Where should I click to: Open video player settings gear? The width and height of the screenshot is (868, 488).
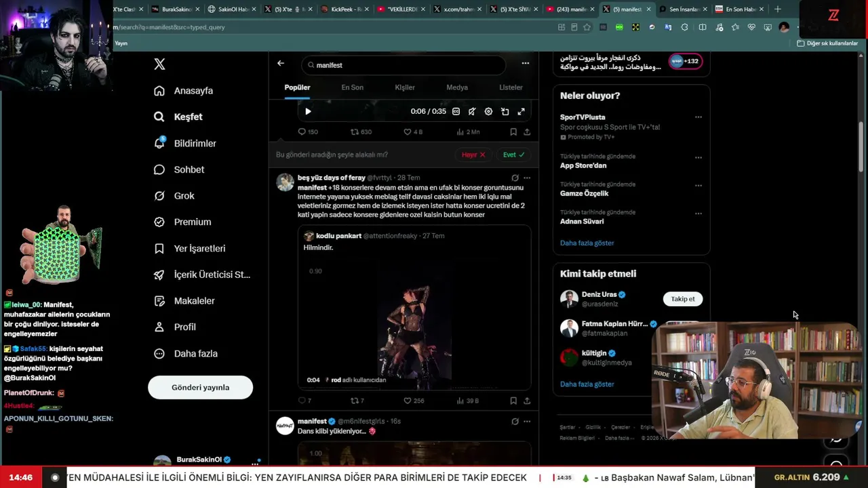pyautogui.click(x=488, y=111)
